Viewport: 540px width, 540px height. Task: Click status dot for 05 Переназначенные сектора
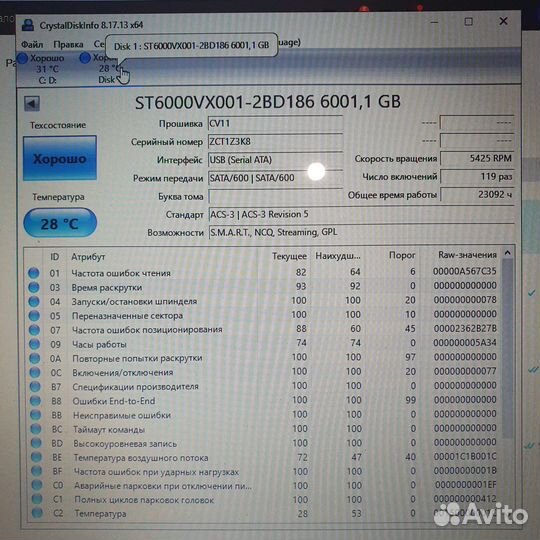click(34, 316)
